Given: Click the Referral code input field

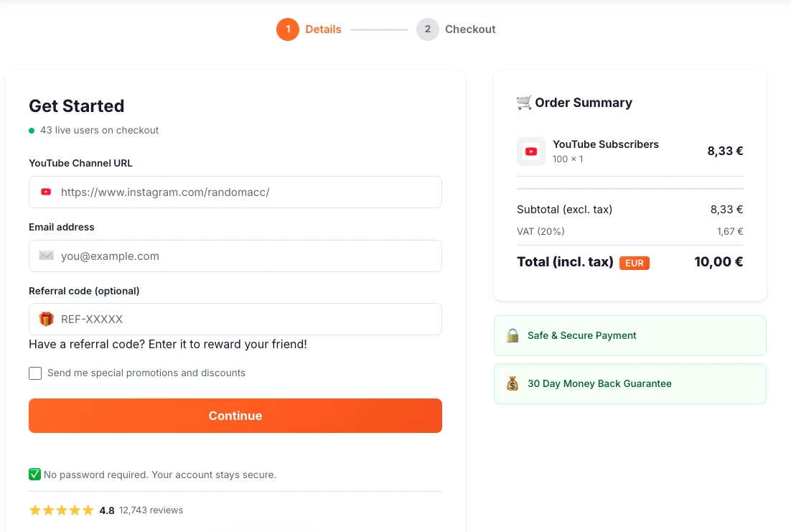Looking at the screenshot, I should tap(244, 319).
